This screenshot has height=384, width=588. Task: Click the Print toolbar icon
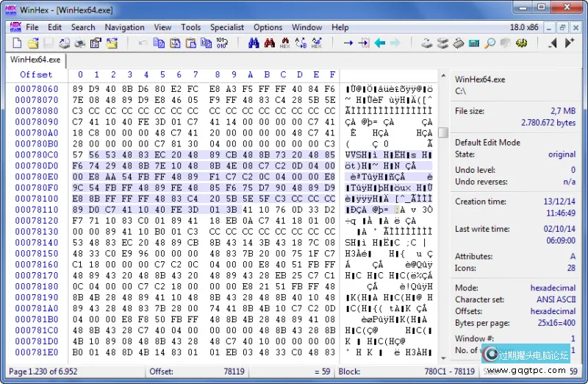point(79,43)
